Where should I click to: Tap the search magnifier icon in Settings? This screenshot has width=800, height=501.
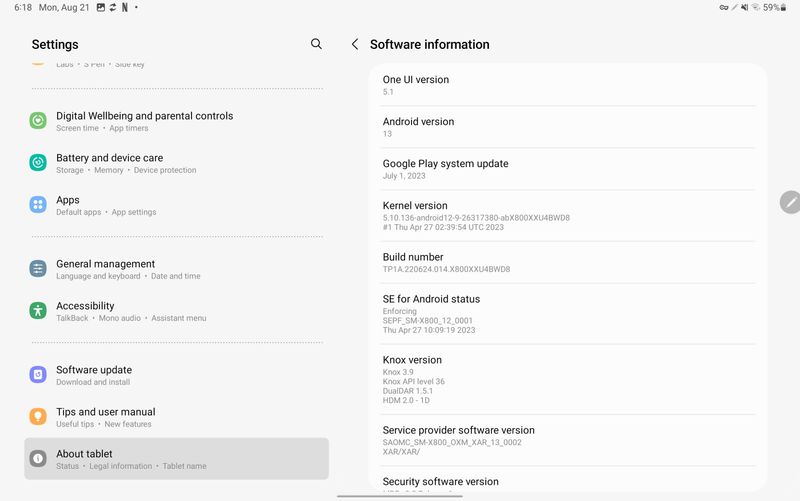click(x=316, y=44)
